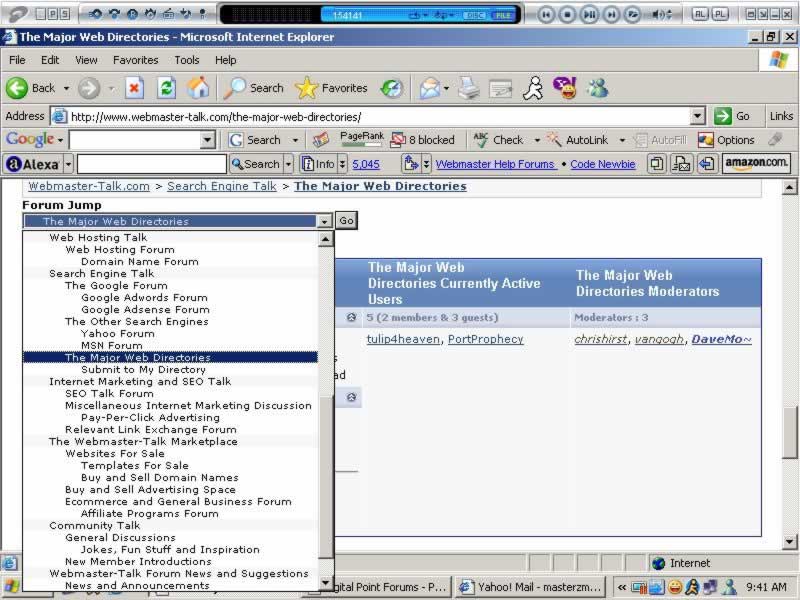Open the Help menu
This screenshot has height=600, width=800.
tap(226, 60)
